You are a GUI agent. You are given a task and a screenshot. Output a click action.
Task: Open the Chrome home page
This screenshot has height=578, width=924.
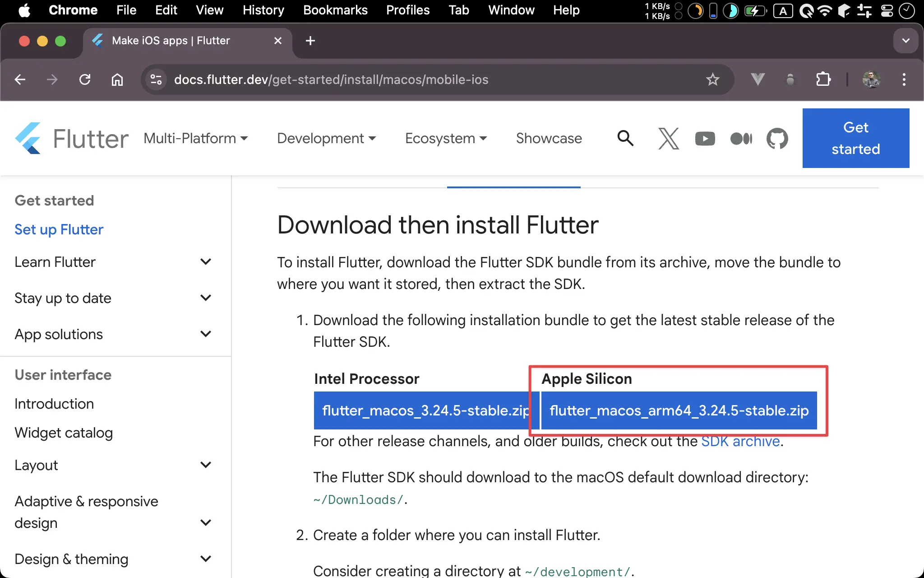pos(117,80)
